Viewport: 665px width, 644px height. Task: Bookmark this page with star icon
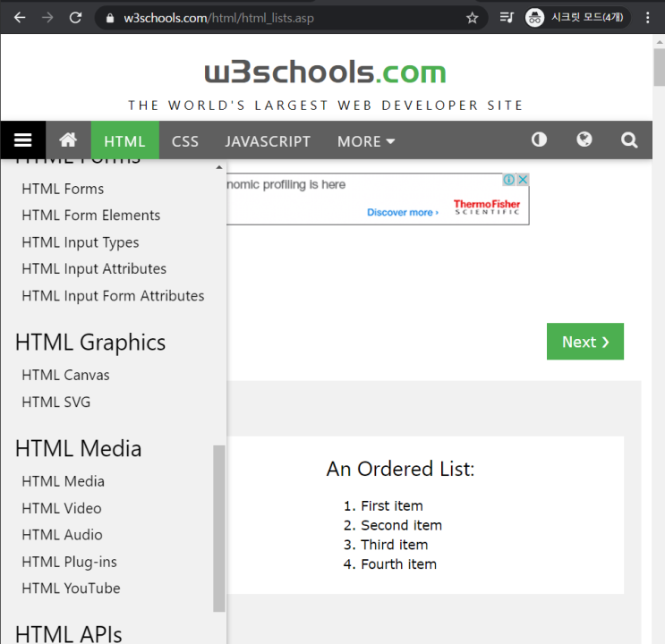(x=473, y=18)
